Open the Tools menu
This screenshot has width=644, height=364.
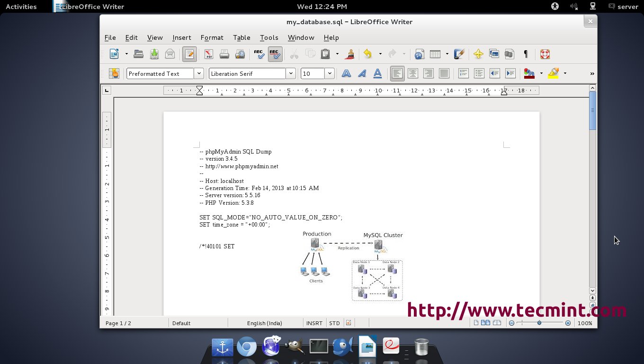pos(269,37)
